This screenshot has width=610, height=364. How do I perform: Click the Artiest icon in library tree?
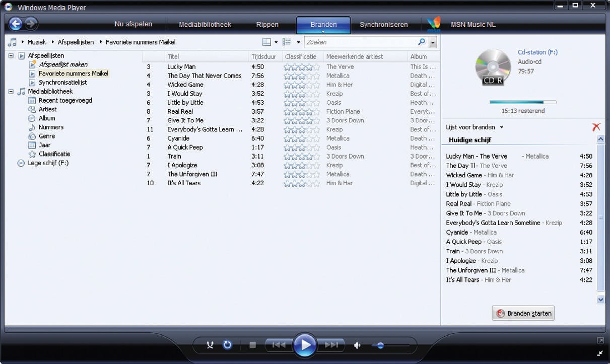[32, 109]
